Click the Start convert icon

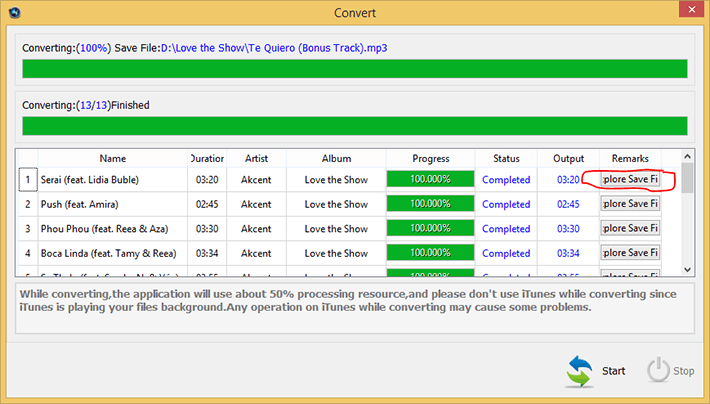tap(579, 371)
